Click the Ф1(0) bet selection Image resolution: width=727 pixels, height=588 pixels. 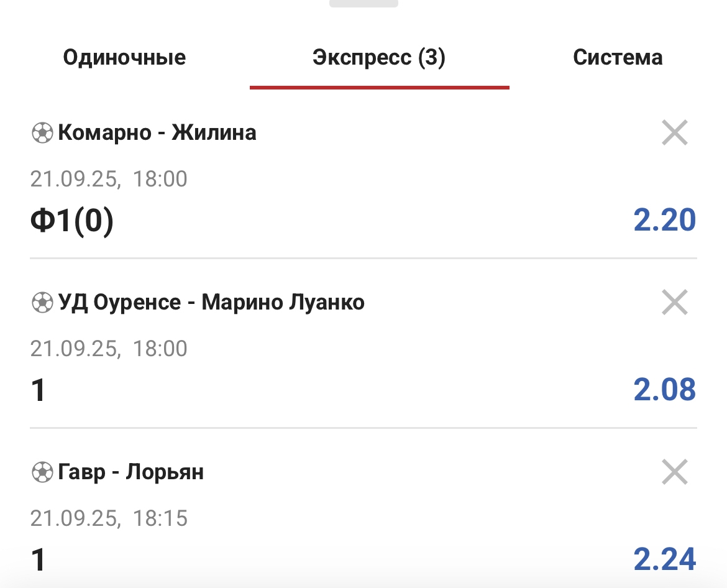pyautogui.click(x=72, y=222)
